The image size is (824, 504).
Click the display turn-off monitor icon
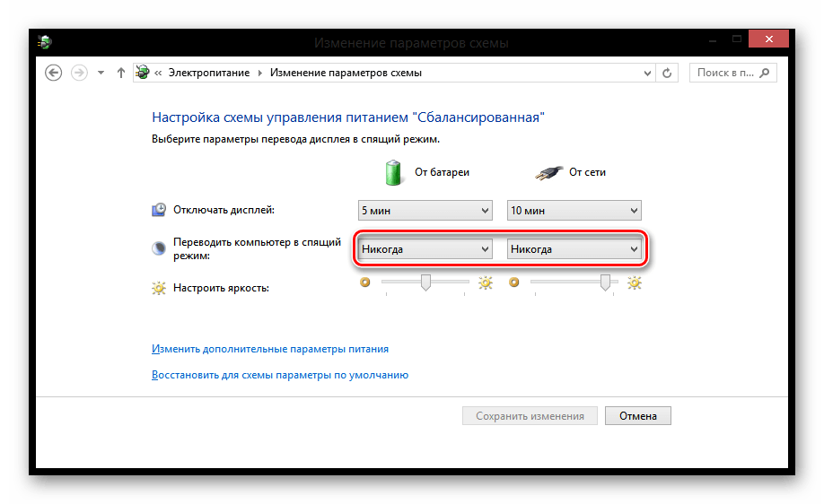click(x=159, y=210)
